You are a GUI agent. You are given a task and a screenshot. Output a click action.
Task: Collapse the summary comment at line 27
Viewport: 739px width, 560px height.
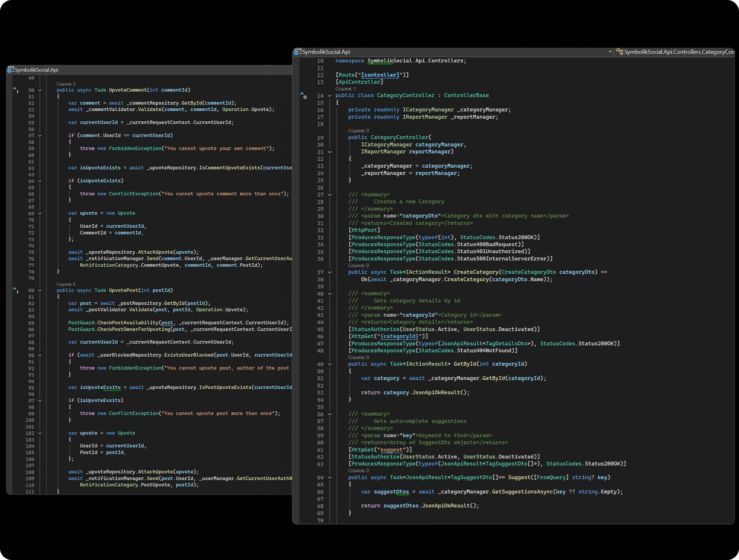click(329, 195)
